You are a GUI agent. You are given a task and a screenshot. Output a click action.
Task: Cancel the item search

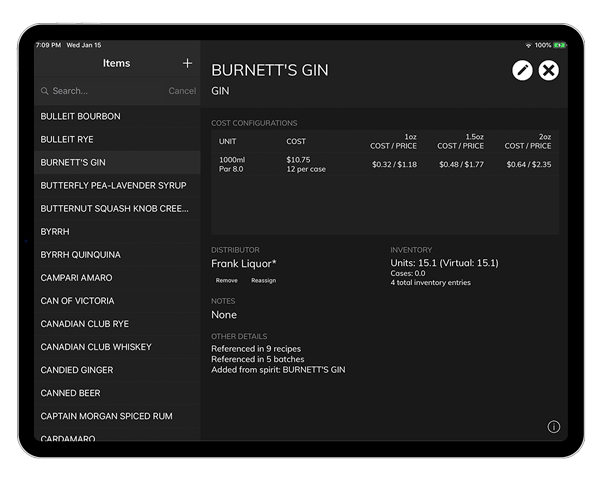click(x=182, y=91)
